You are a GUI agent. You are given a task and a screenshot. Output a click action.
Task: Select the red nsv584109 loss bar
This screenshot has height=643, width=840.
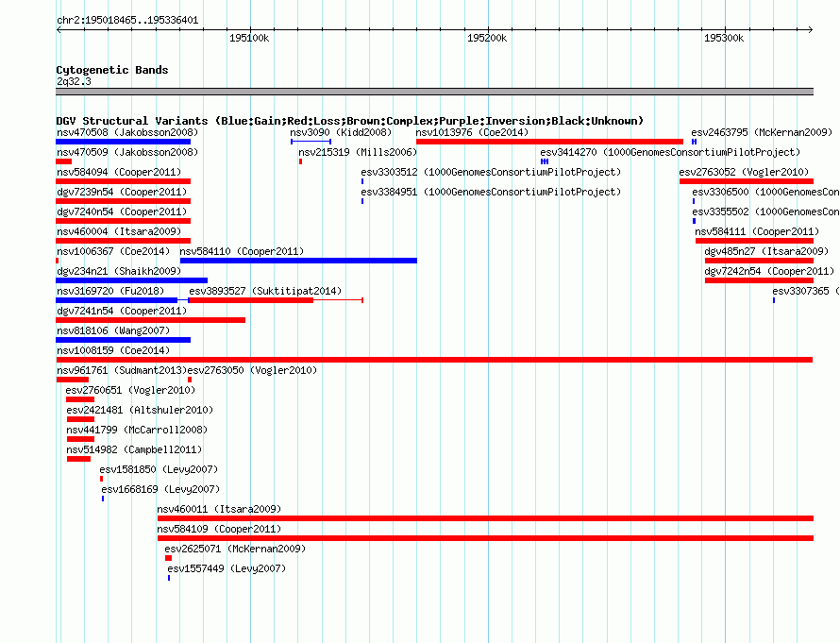tap(485, 538)
